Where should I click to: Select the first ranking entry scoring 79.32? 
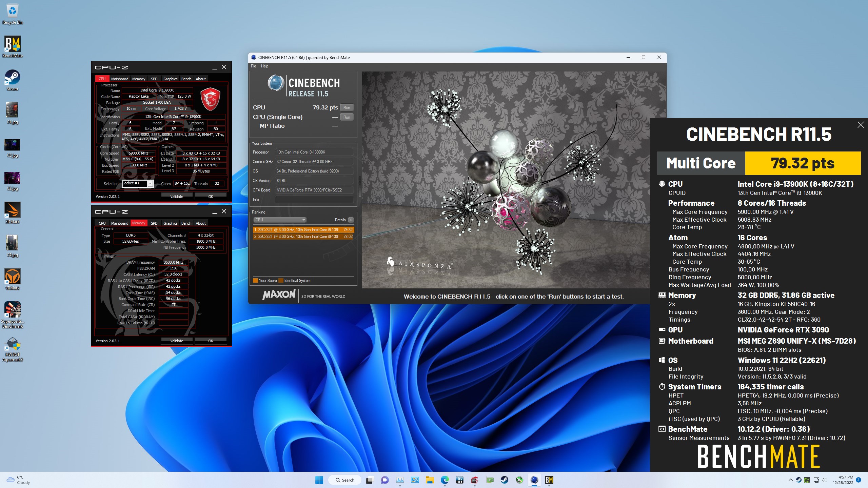coord(303,230)
